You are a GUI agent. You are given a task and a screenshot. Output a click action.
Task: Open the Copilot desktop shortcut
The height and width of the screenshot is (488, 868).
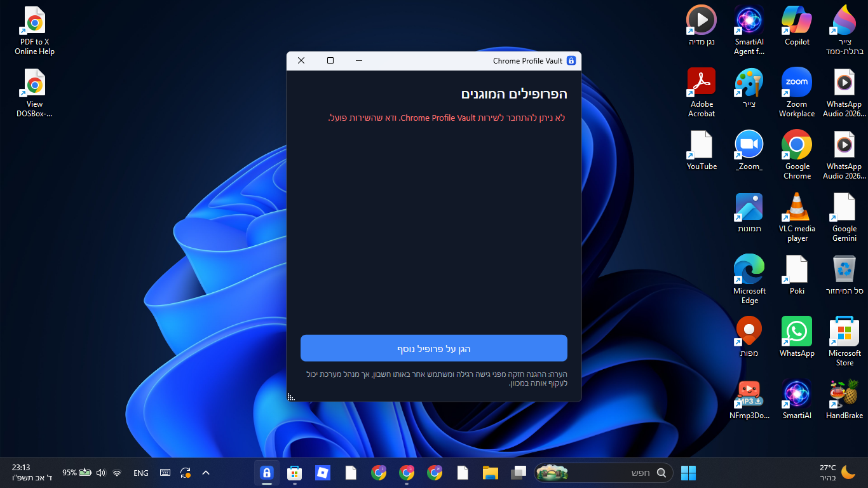797,25
